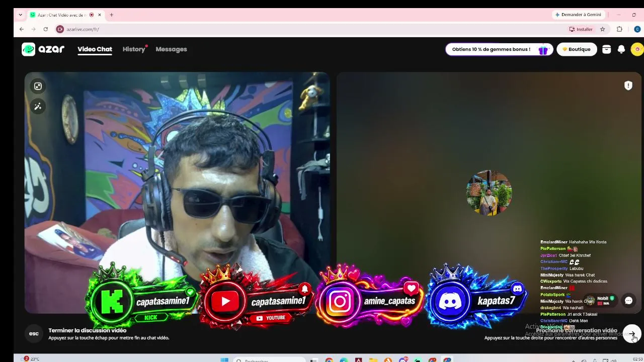Open the notifications bell
Screen dimensions: 644x362
pos(621,49)
